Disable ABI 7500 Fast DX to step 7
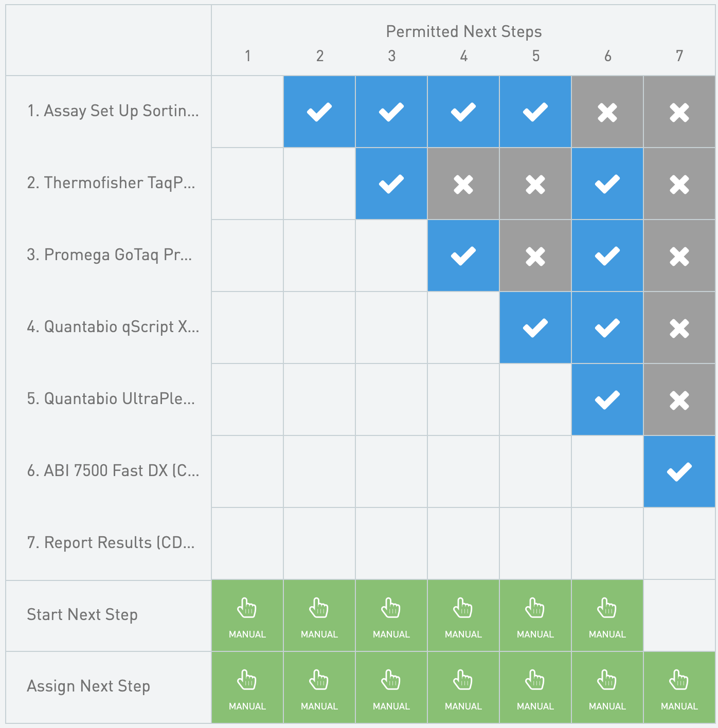Image resolution: width=718 pixels, height=728 pixels. [x=679, y=471]
